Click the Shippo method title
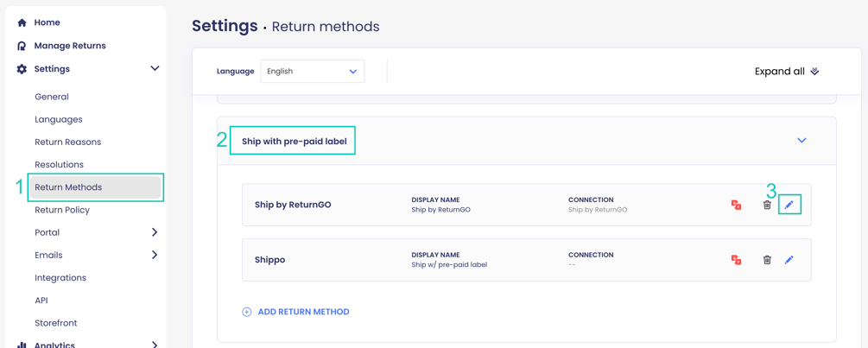The image size is (868, 348). pos(269,259)
